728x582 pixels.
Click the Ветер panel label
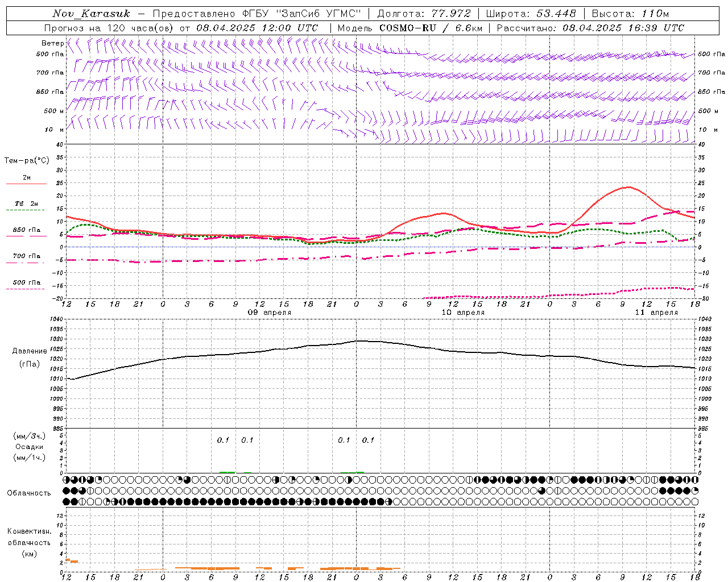(x=52, y=43)
